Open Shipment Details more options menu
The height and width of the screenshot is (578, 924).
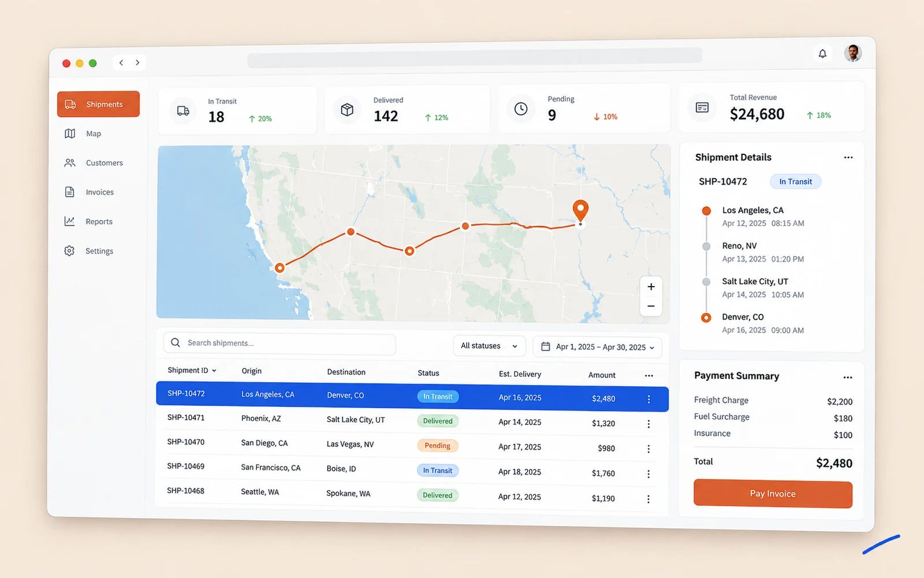pyautogui.click(x=848, y=157)
